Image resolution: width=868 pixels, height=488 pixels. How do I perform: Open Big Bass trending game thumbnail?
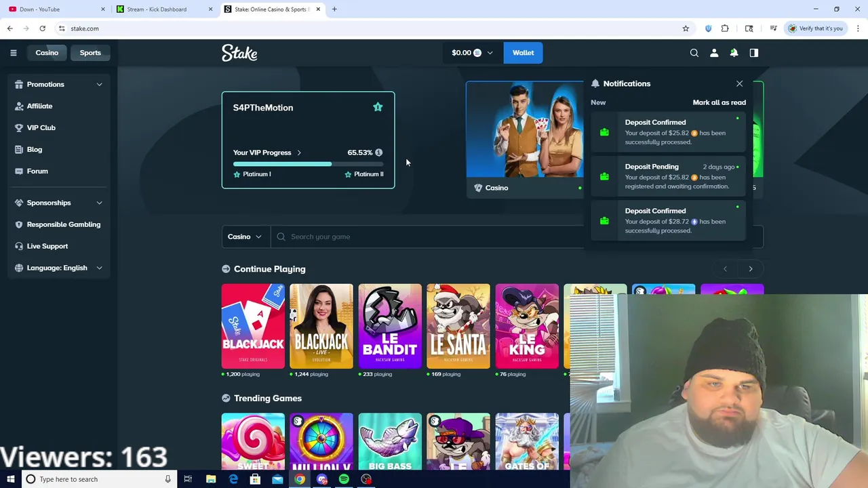click(x=390, y=442)
